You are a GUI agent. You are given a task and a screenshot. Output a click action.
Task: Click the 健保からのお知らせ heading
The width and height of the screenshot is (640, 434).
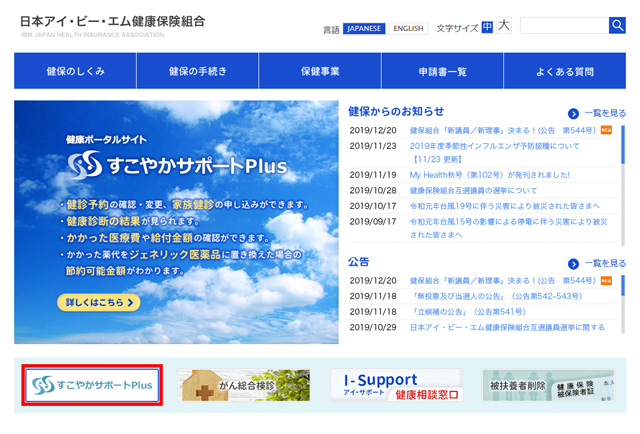click(x=396, y=111)
